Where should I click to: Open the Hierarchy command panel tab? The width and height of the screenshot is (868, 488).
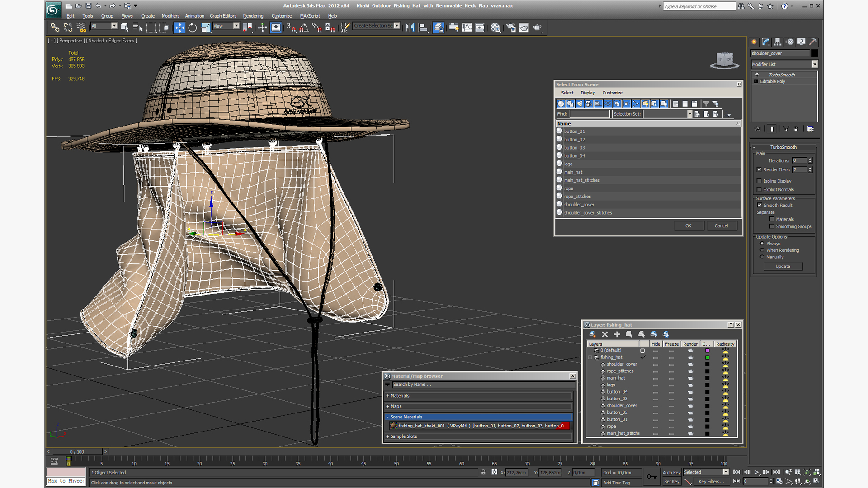778,42
